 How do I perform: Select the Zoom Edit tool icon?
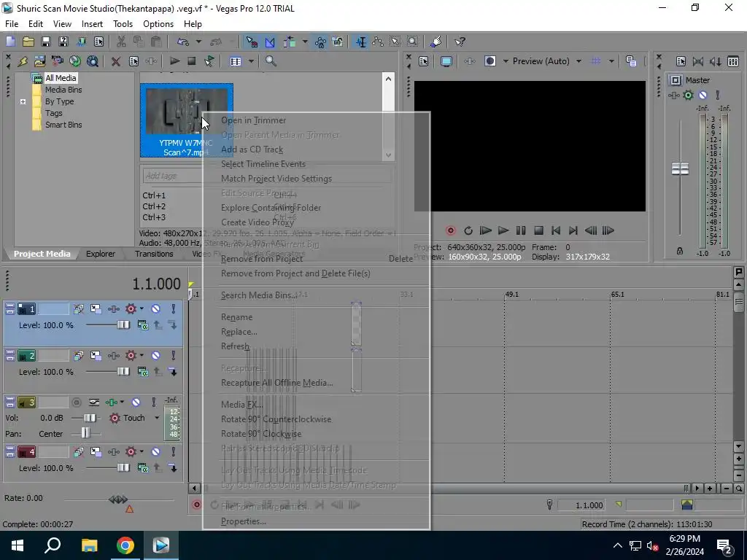413,42
